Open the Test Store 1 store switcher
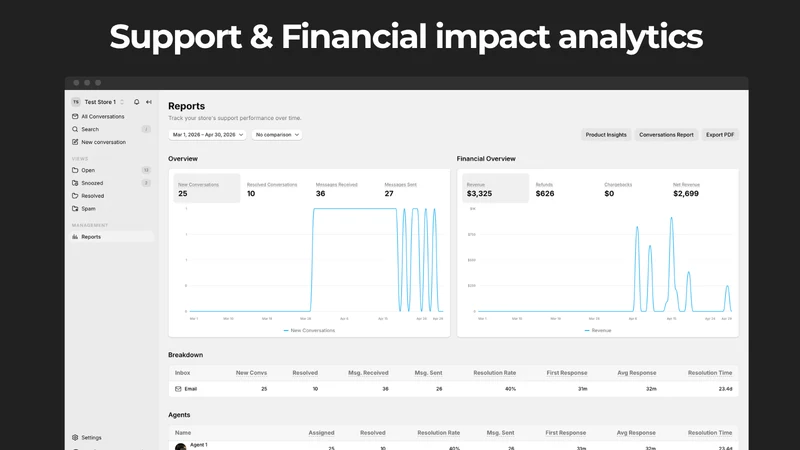The width and height of the screenshot is (800, 450). [98, 102]
